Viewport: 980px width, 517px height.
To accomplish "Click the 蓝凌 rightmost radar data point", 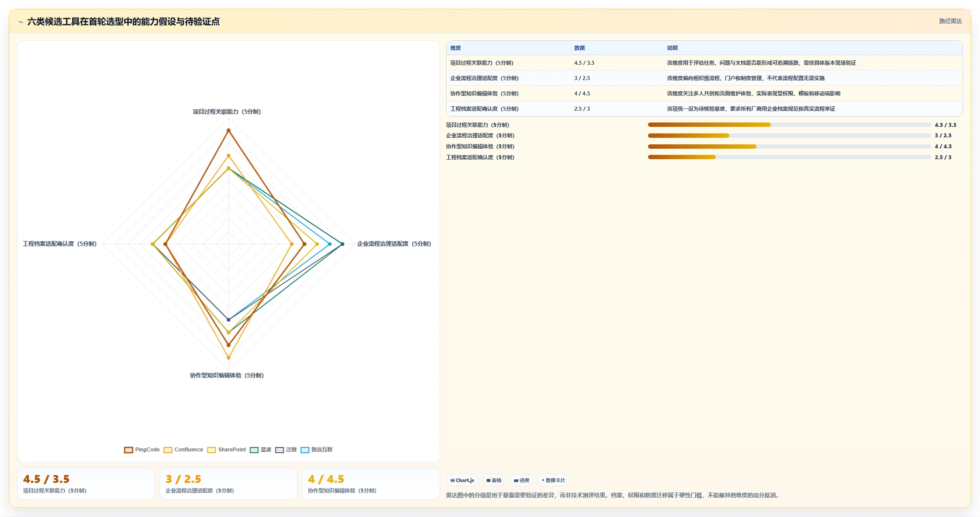I will click(343, 244).
